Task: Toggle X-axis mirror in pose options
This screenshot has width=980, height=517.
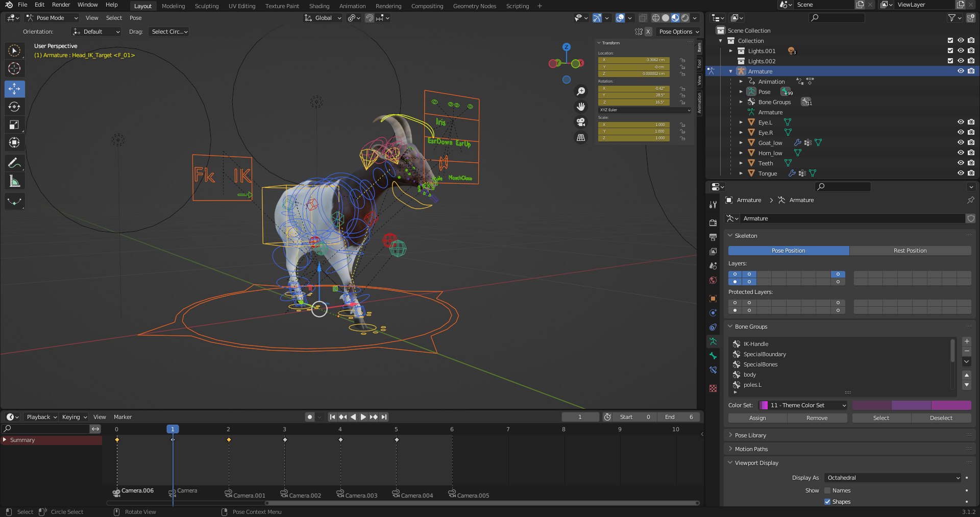Action: pos(648,32)
